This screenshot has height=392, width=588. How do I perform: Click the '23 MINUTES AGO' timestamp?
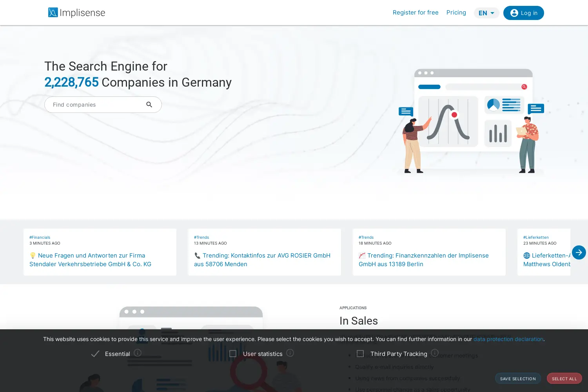540,243
